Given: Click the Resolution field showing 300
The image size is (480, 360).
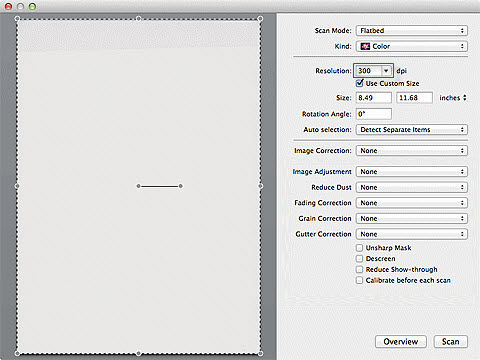Looking at the screenshot, I should coord(369,71).
